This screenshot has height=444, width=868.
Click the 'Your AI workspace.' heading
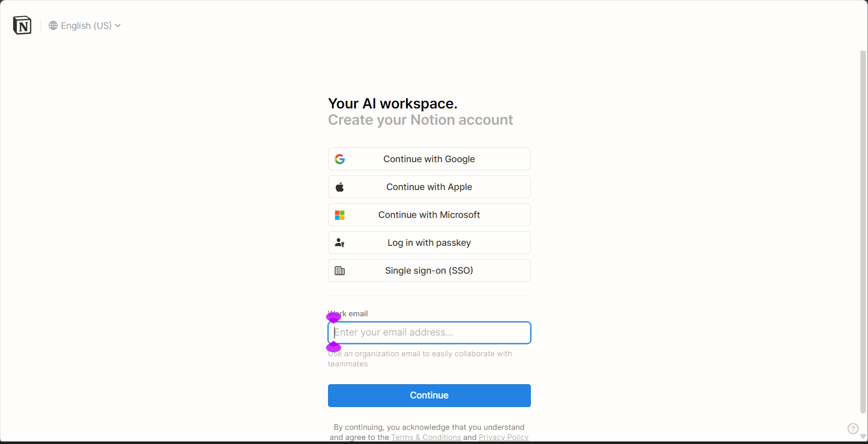click(x=393, y=103)
